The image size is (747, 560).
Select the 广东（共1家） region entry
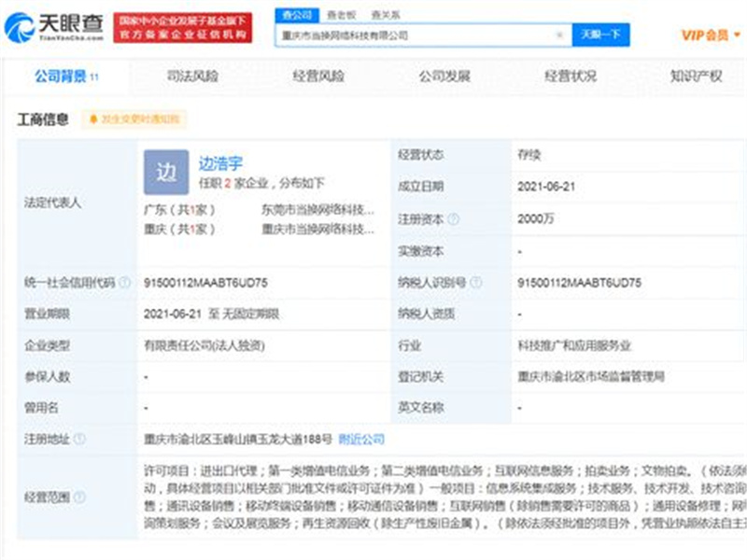pos(179,210)
